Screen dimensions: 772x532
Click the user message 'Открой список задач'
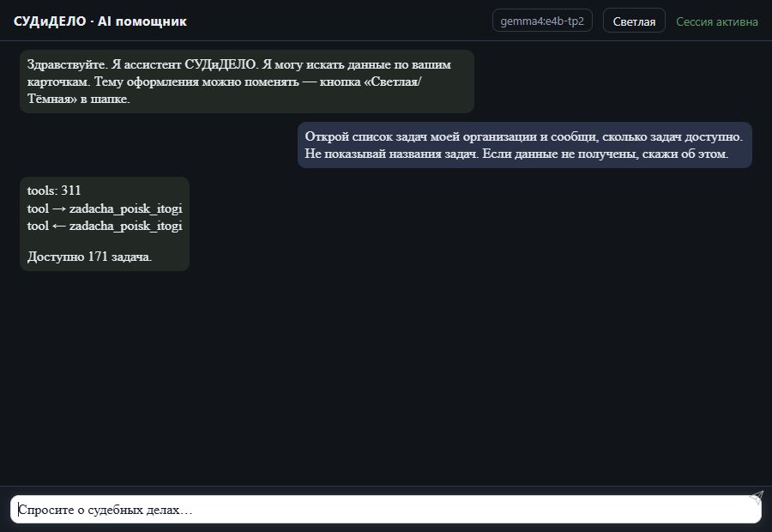(x=525, y=145)
